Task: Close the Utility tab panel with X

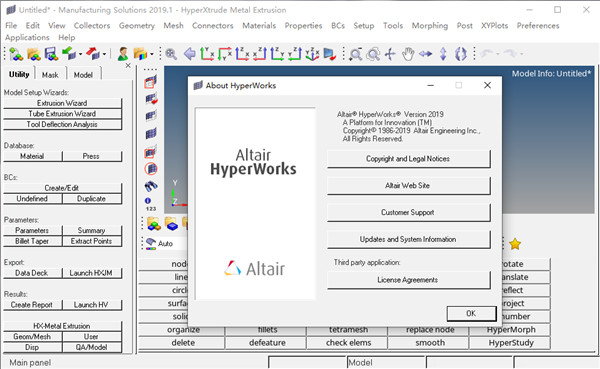Action: coord(128,66)
